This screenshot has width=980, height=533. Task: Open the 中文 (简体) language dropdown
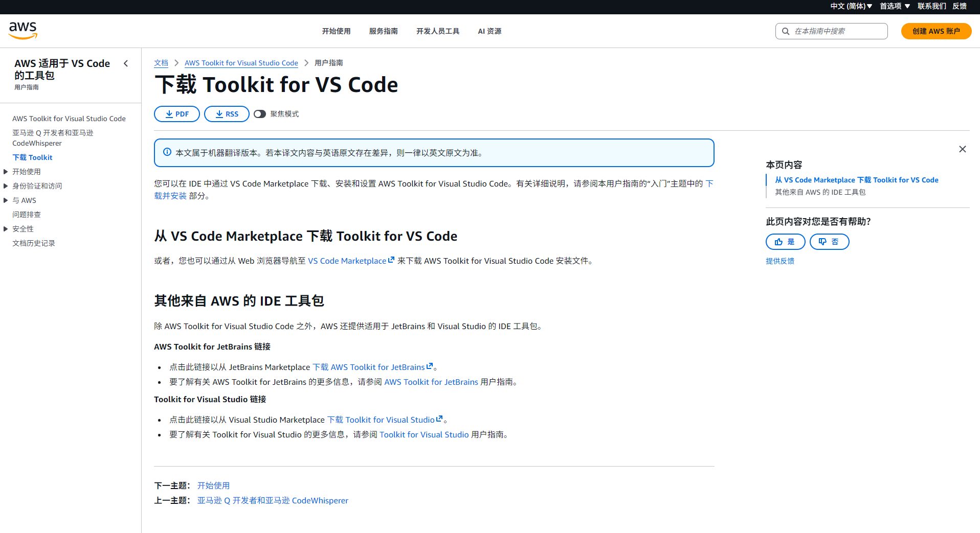pos(850,6)
